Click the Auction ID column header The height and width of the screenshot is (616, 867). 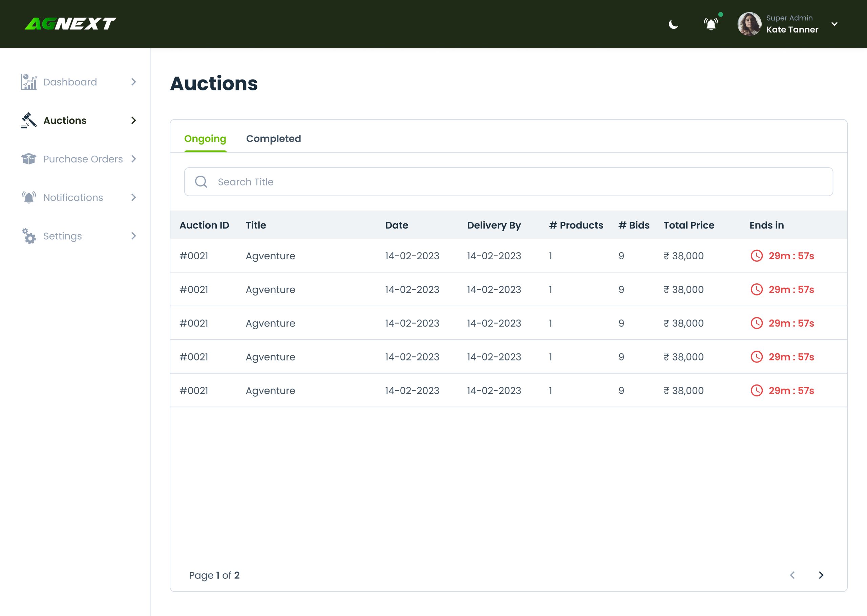tap(204, 225)
